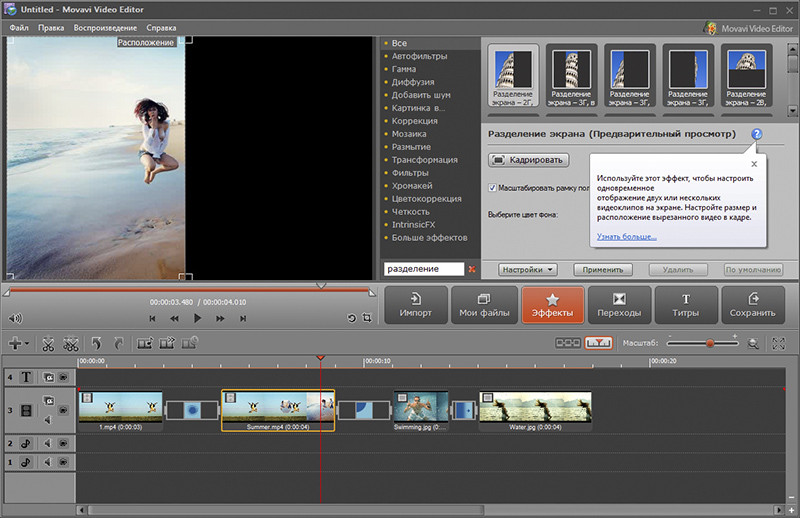Screen dimensions: 800x518
Task: Select first Разделение экрана – 2Г thumbnail
Action: click(x=513, y=76)
